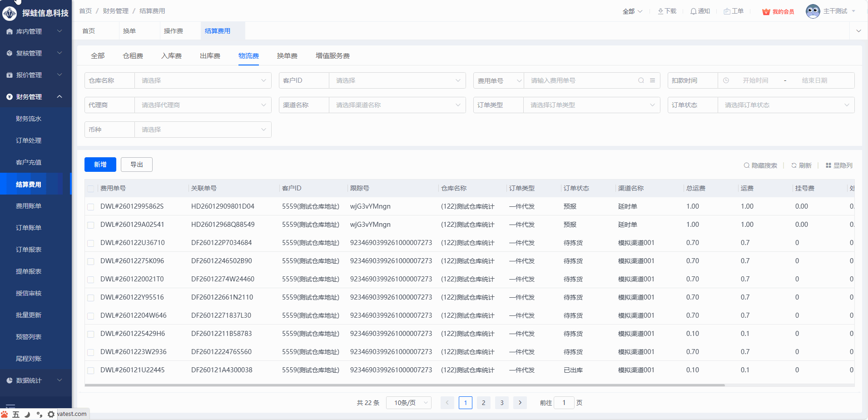The width and height of the screenshot is (868, 420).
Task: Click the 显隐列 column grid icon
Action: tap(828, 165)
